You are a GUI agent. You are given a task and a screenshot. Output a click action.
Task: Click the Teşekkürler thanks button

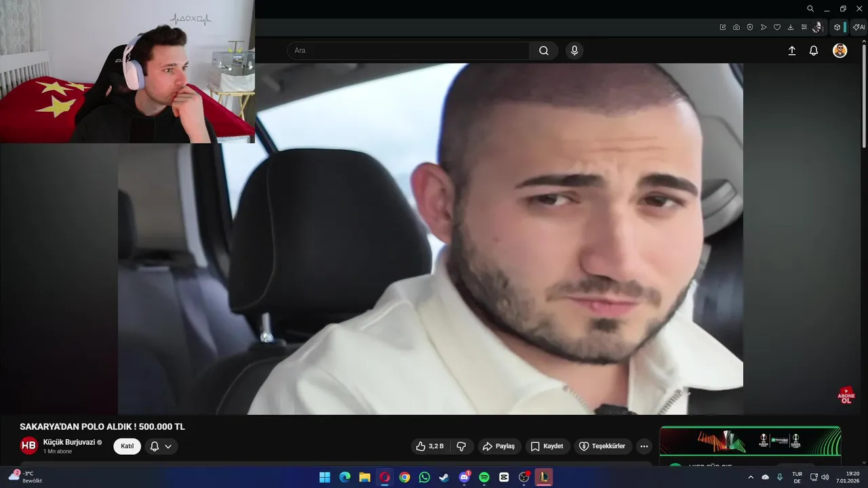click(604, 446)
